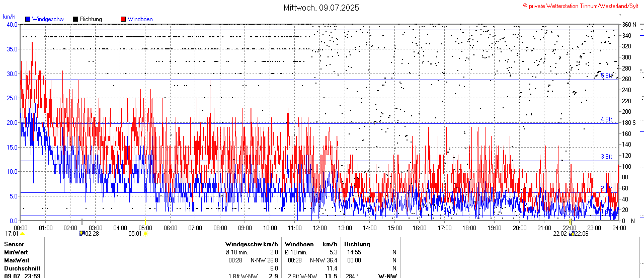The height and width of the screenshot is (278, 644).
Task: Click the '4 Bft' threshold label
Action: click(606, 119)
